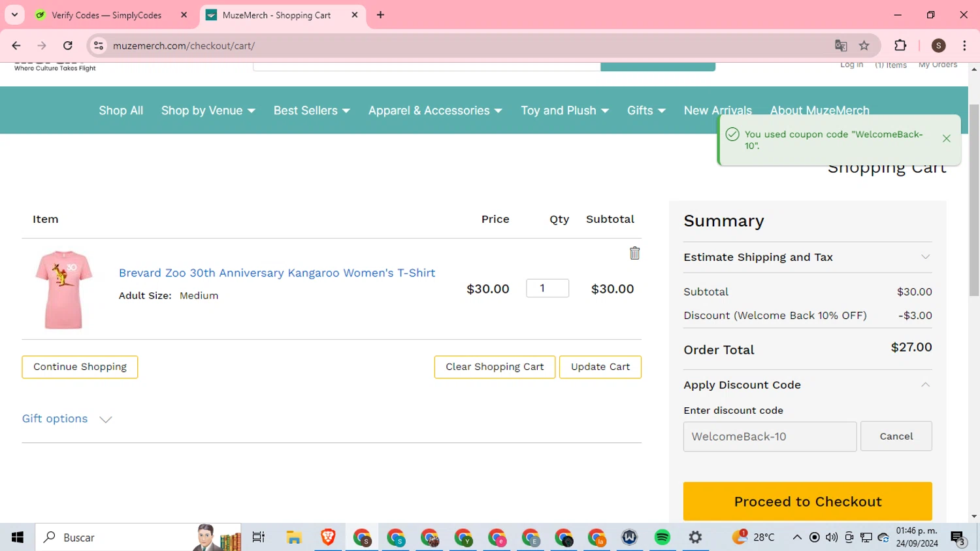Expand Shop by Venue dropdown
This screenshot has height=551, width=980.
(208, 110)
